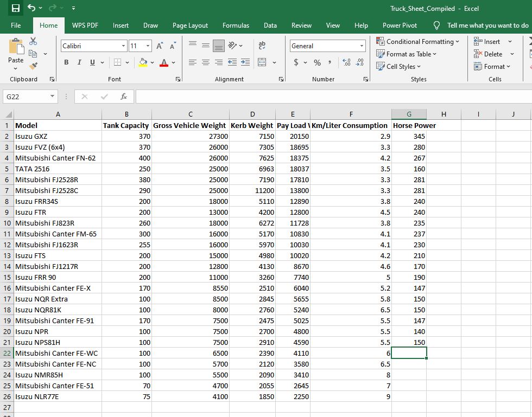This screenshot has width=532, height=417.
Task: Expand the Name Box dropdown
Action: [52, 97]
